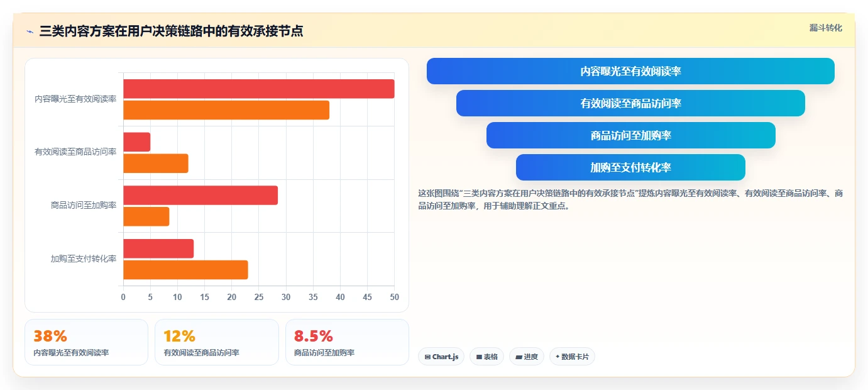Image resolution: width=868 pixels, height=390 pixels.
Task: Click the caption 内容曝光至有效阅读率 under 38%
Action: [71, 353]
